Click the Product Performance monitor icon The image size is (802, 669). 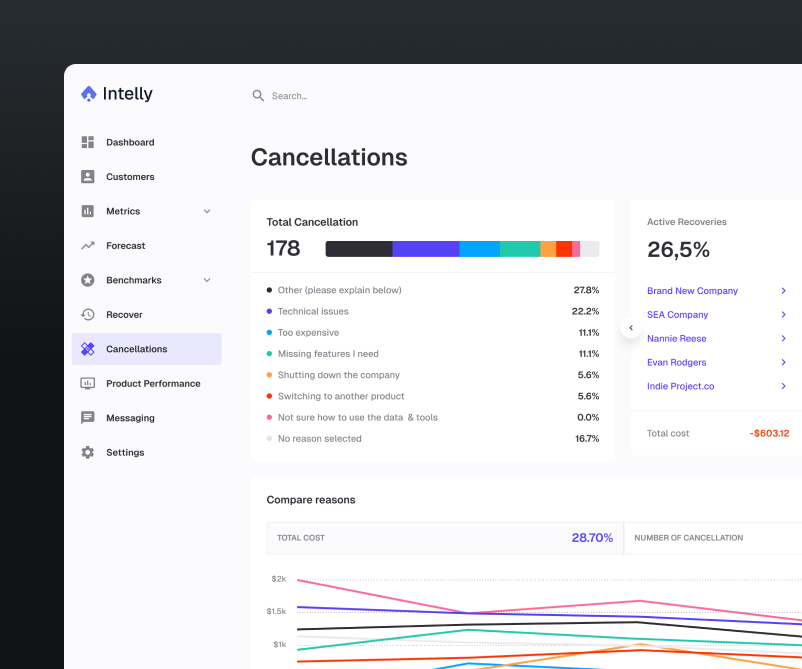tap(88, 384)
